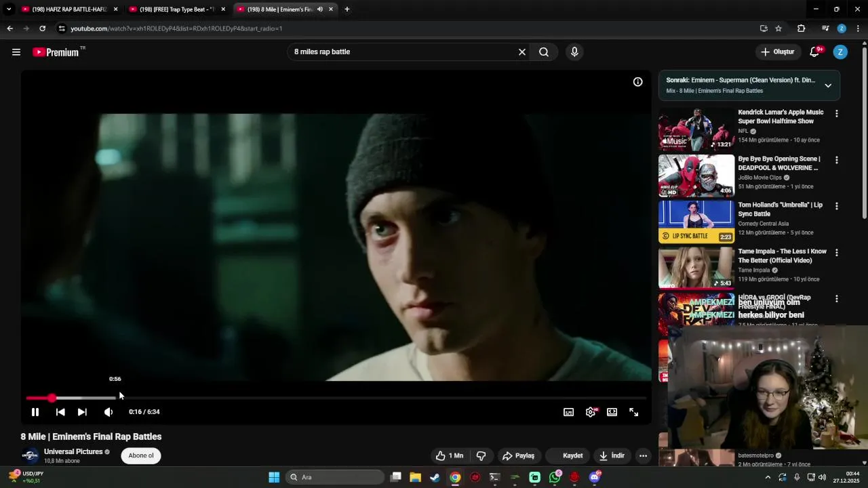This screenshot has width=868, height=488.
Task: Start voice search with microphone icon
Action: pyautogui.click(x=574, y=52)
